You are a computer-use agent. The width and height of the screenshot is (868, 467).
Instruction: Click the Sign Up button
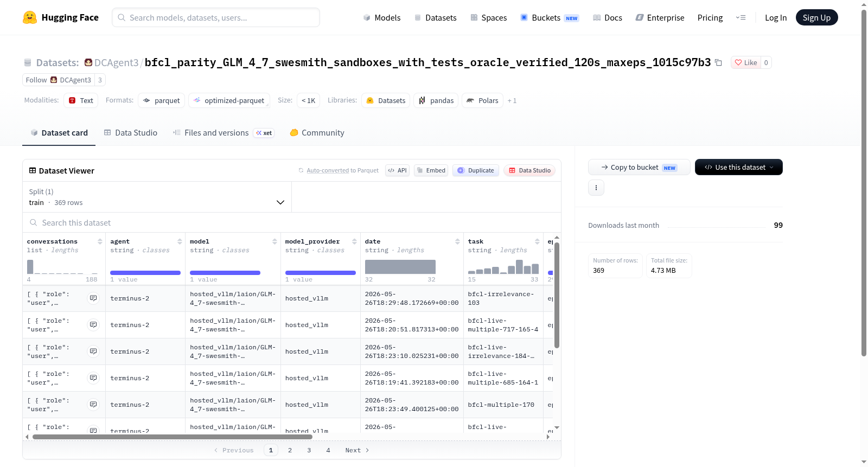pyautogui.click(x=817, y=17)
